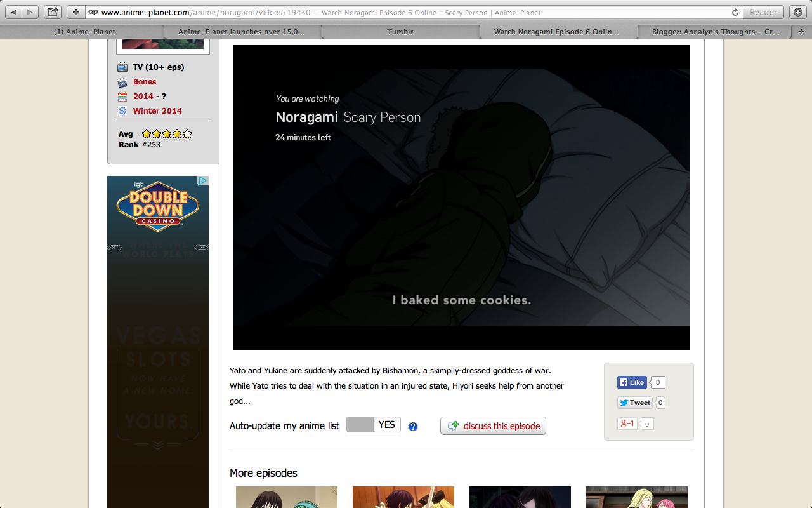The image size is (812, 508).
Task: Switch to the Tumblr tab
Action: point(400,32)
